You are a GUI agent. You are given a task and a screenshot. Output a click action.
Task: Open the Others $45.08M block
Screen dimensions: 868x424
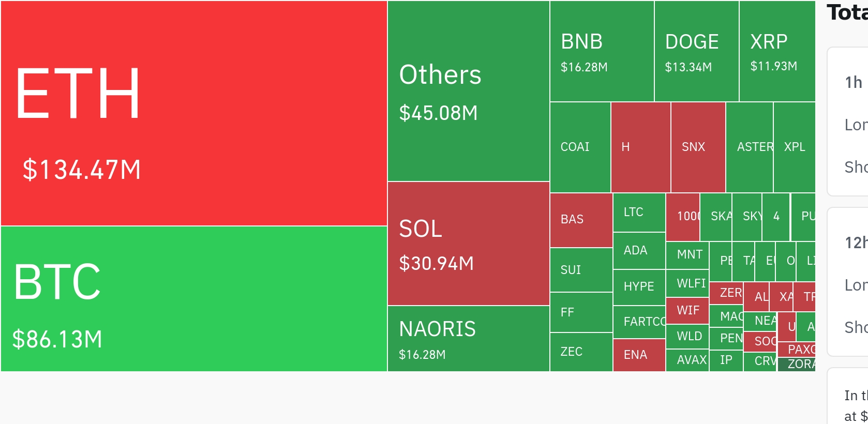click(468, 91)
